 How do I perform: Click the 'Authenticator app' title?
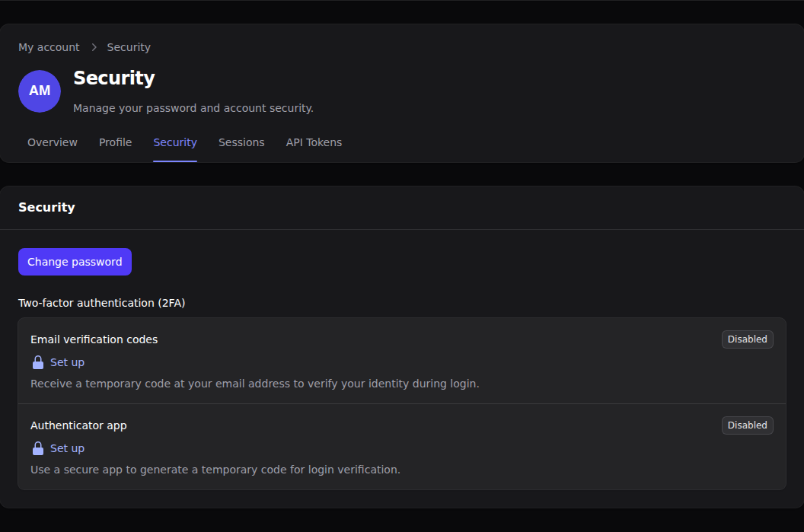78,425
